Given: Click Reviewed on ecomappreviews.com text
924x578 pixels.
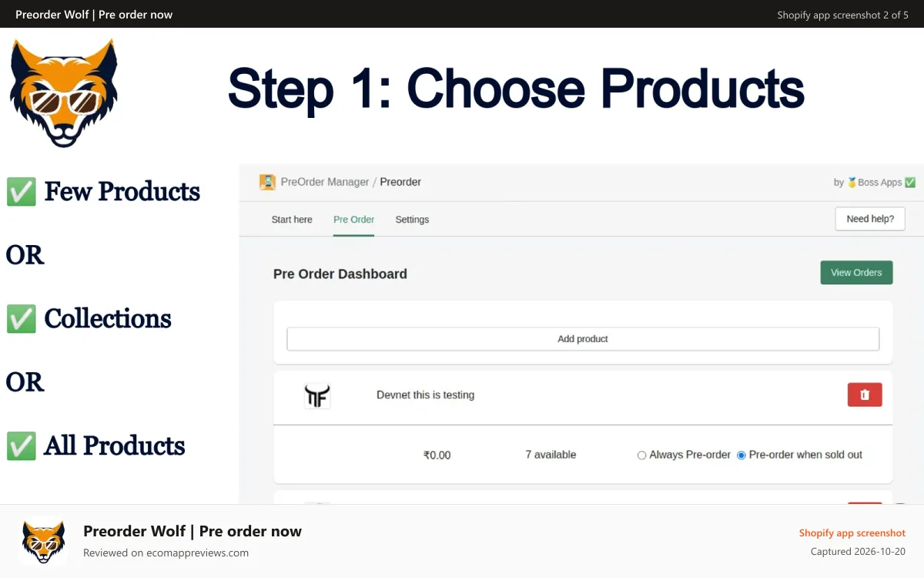Looking at the screenshot, I should coord(166,553).
